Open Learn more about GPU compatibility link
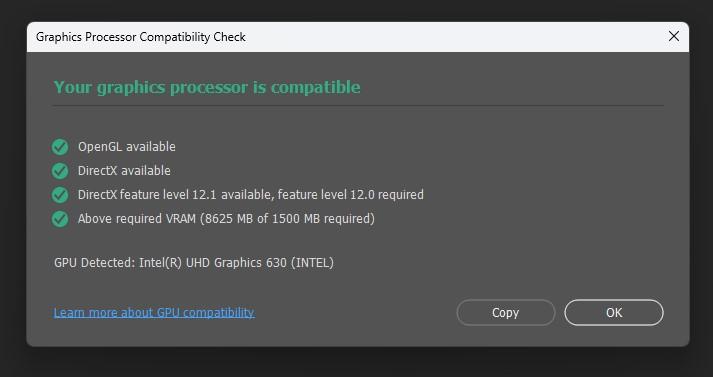Viewport: 713px width, 377px height. click(x=154, y=312)
